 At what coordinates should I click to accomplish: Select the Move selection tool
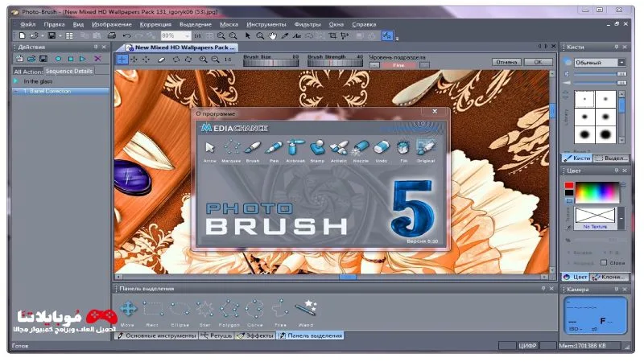pyautogui.click(x=128, y=309)
